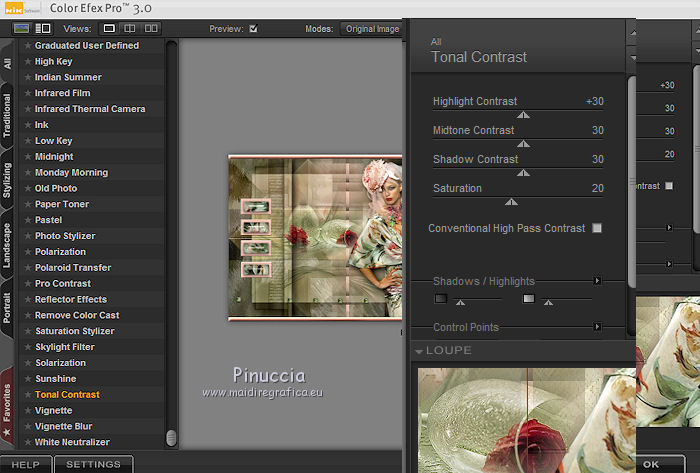This screenshot has width=700, height=473.
Task: Click the Tonal Contrast panel up arrow
Action: [633, 33]
